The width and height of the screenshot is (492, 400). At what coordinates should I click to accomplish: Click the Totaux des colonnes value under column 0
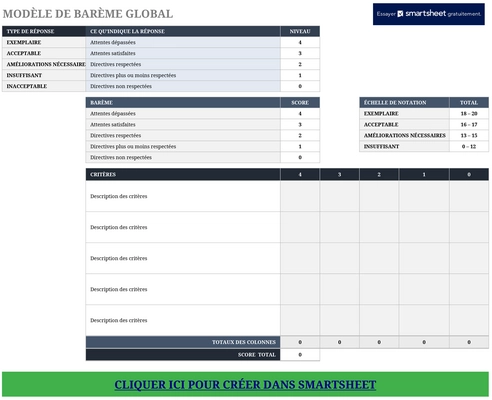click(x=469, y=342)
